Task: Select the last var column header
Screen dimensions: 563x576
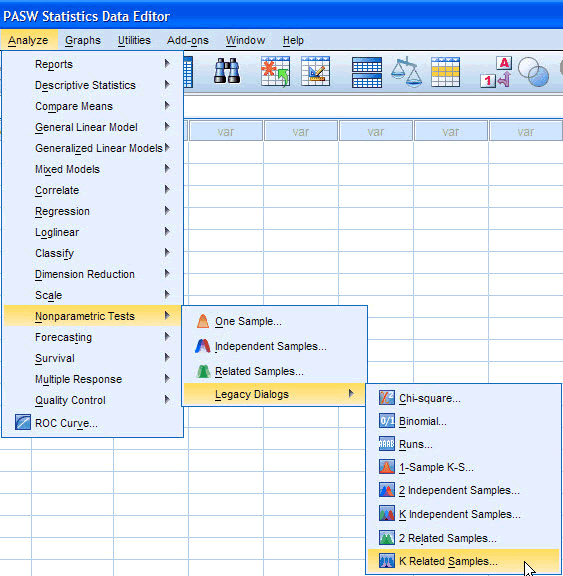Action: coord(526,131)
